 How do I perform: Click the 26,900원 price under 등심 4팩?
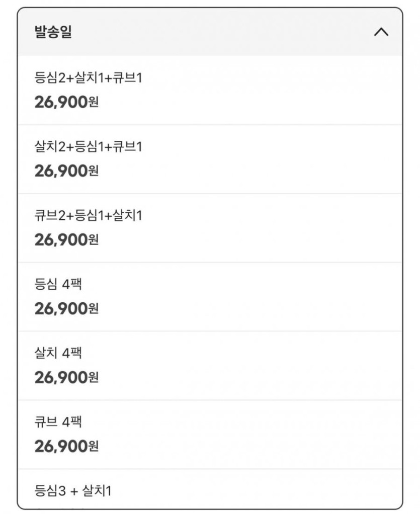pyautogui.click(x=66, y=309)
